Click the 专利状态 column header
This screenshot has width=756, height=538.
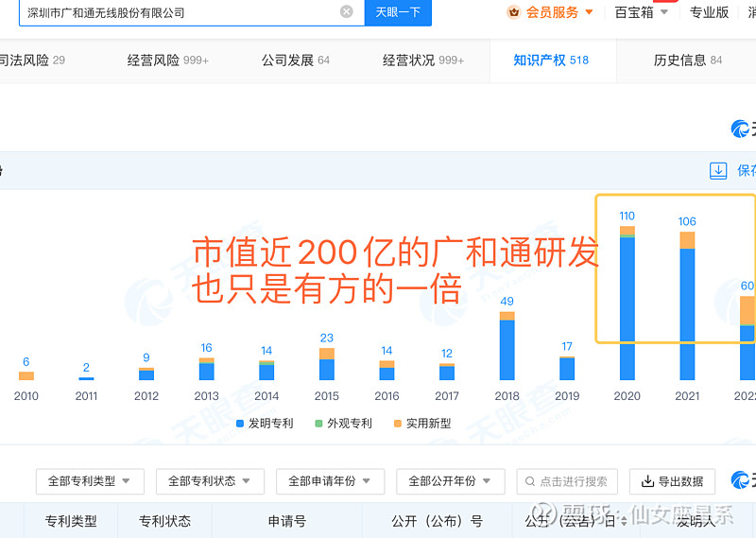click(164, 521)
